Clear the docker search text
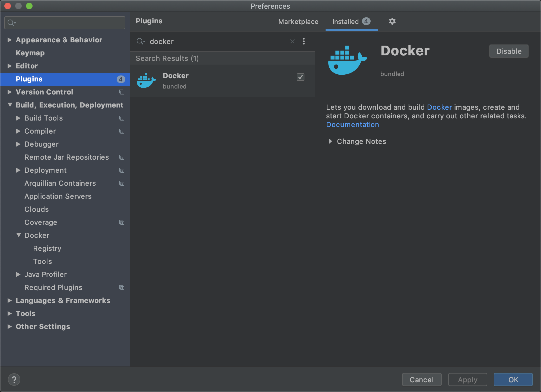This screenshot has width=541, height=392. (292, 41)
